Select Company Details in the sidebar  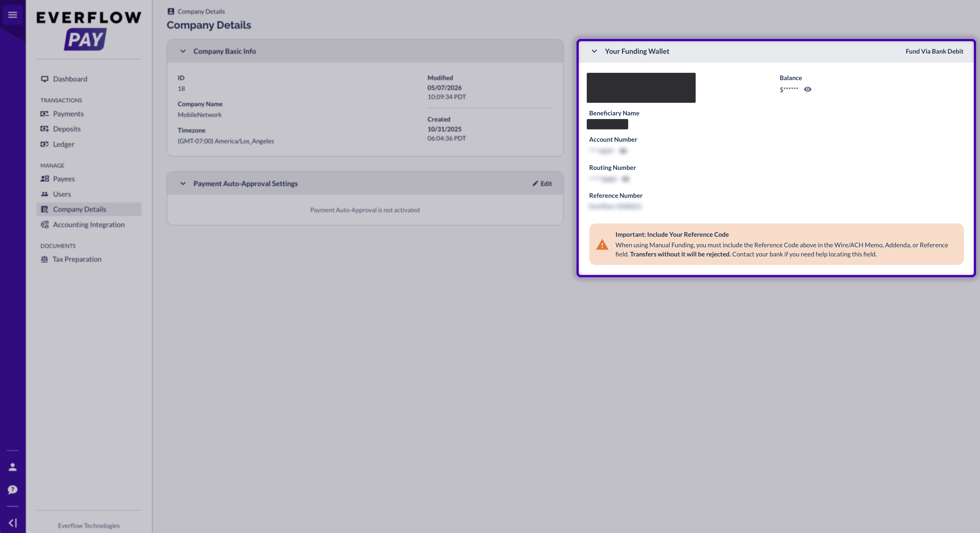tap(89, 209)
